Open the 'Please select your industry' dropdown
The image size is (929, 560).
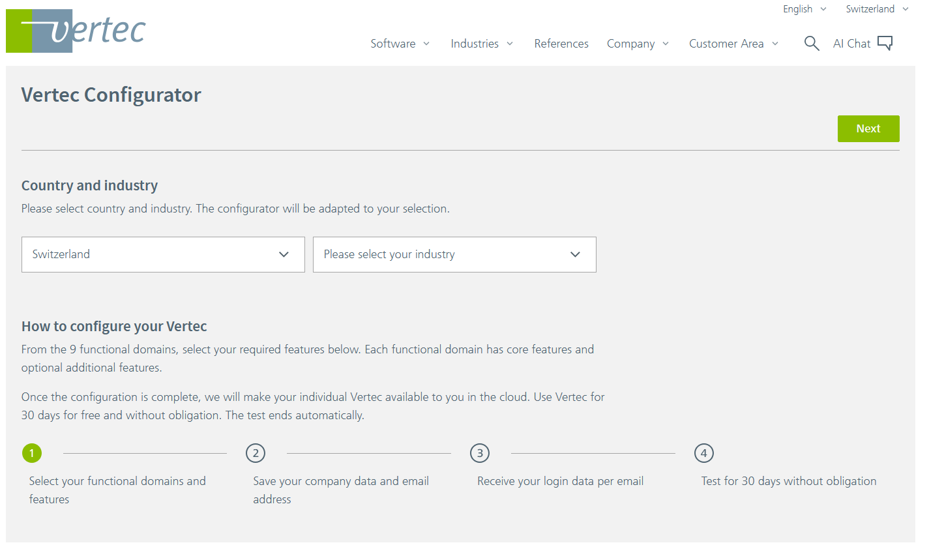pyautogui.click(x=454, y=254)
